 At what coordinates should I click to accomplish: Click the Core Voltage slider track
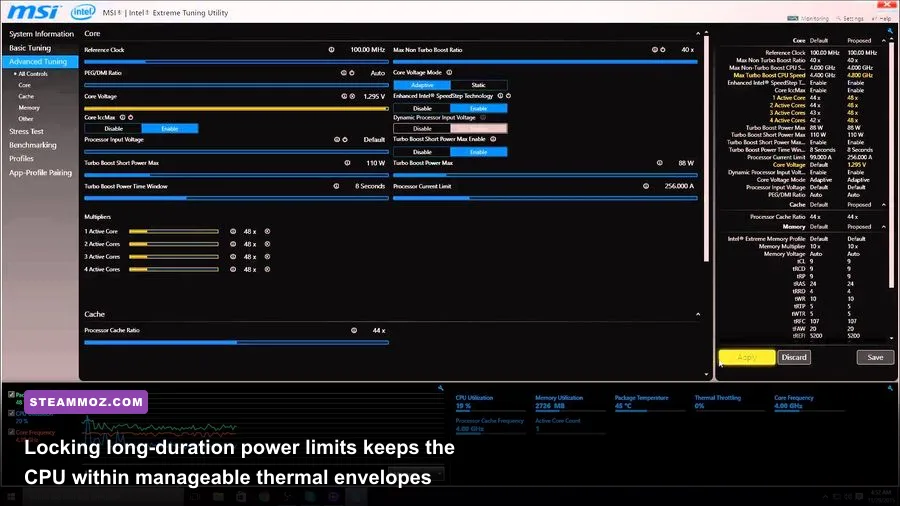(236, 108)
